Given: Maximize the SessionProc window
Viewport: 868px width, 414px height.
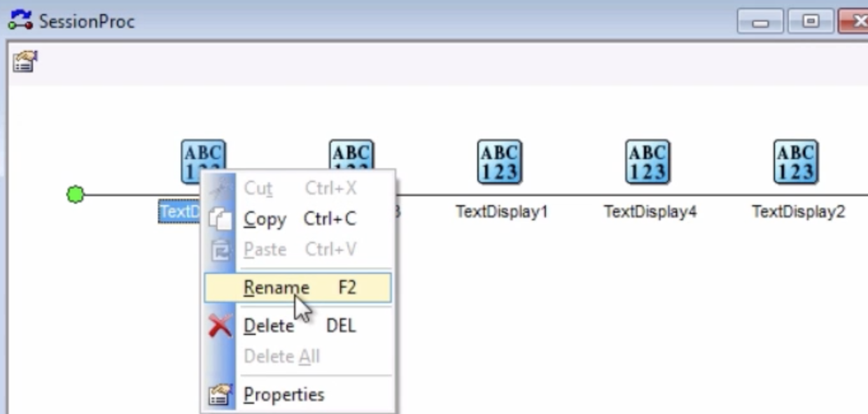Looking at the screenshot, I should pos(810,21).
